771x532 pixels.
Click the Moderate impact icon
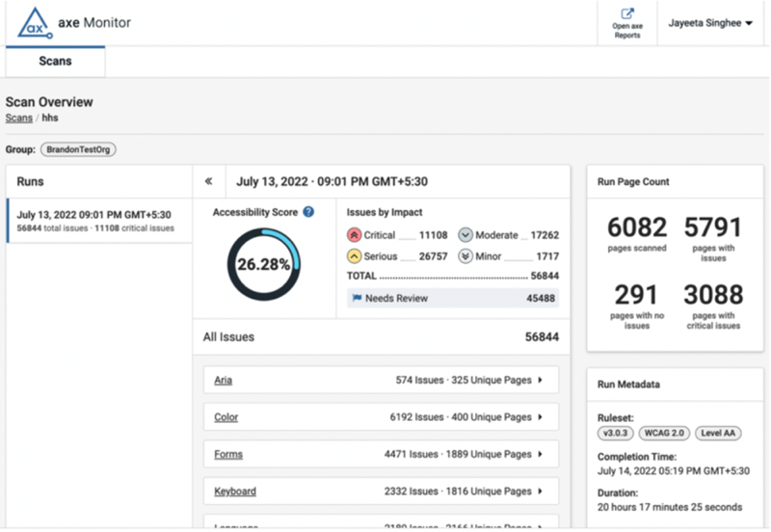tap(465, 235)
